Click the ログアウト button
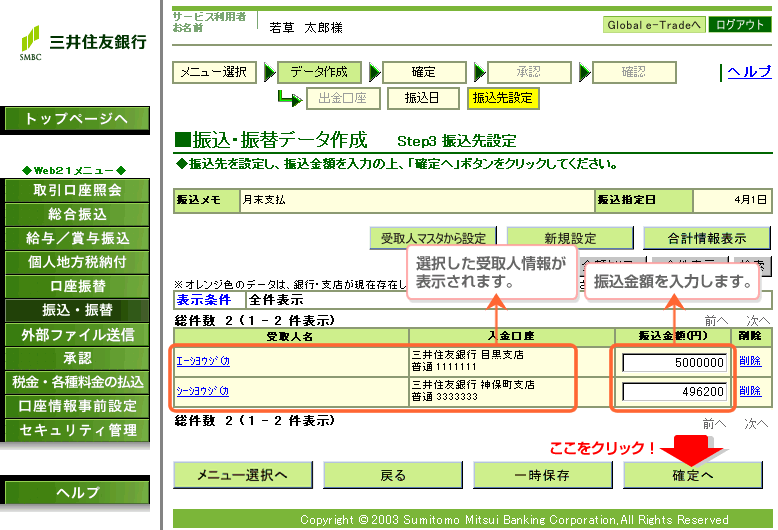Screen dimensions: 778x530 tap(740, 25)
